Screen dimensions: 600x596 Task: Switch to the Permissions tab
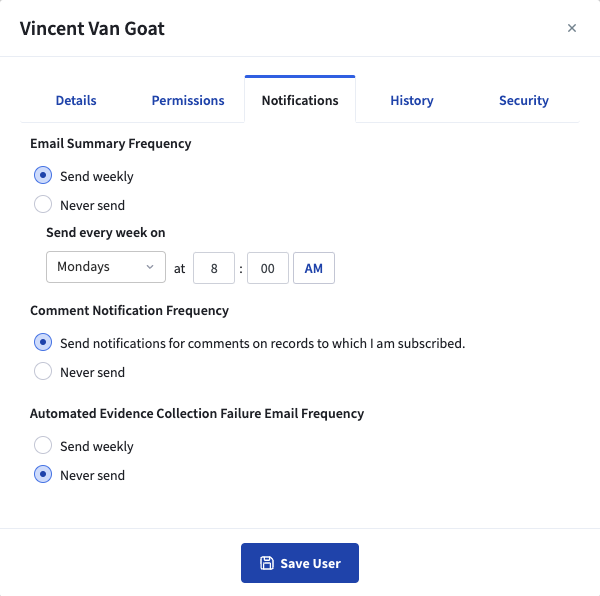[188, 100]
